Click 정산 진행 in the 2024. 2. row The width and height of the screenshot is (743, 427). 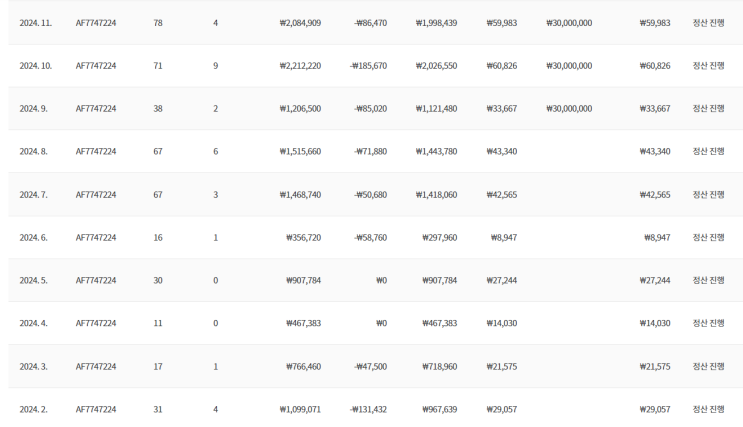click(x=708, y=410)
